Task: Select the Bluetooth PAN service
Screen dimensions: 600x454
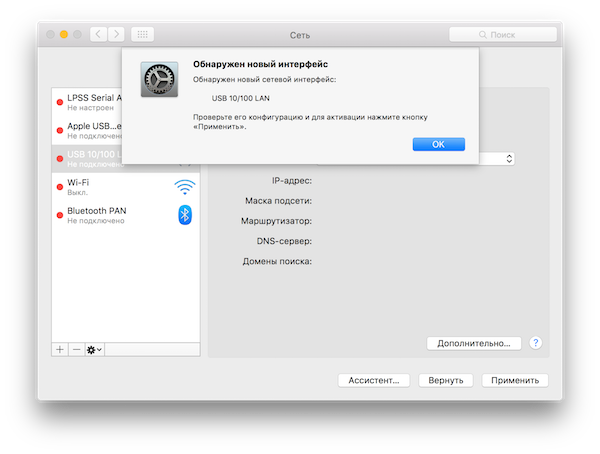Action: pos(126,215)
